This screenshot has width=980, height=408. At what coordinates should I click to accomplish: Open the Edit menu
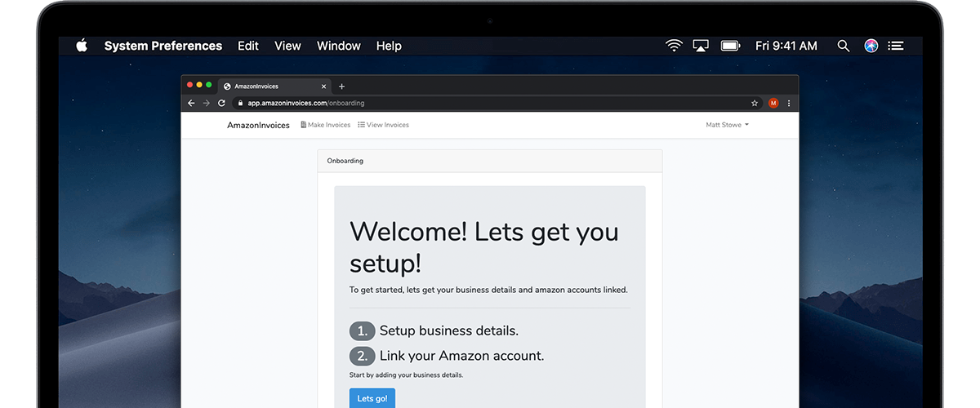pos(248,46)
